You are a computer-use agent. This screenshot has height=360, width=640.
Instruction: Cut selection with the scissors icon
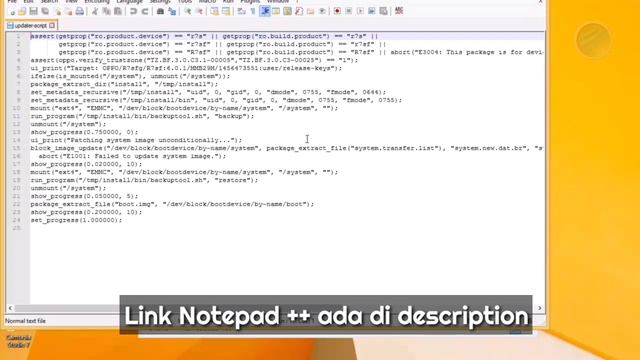95,11
